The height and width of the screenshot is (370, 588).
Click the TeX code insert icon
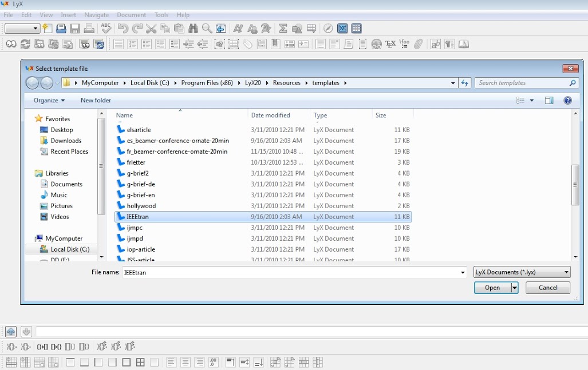tap(390, 44)
